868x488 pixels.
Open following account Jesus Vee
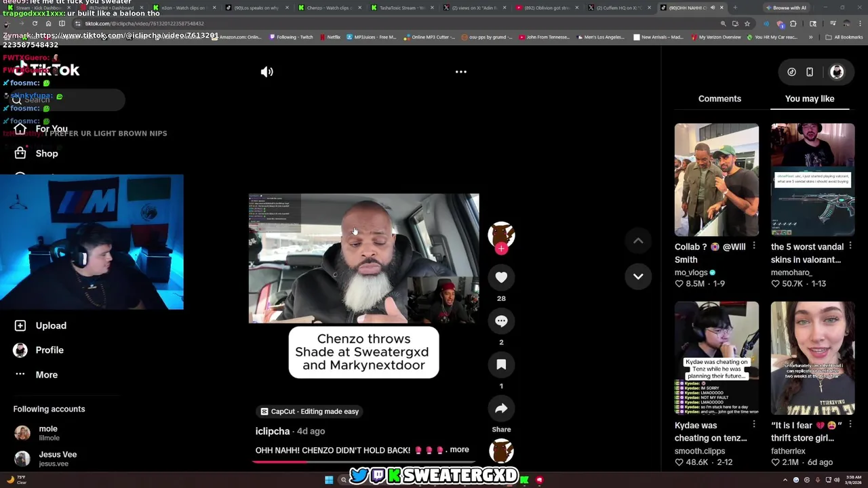tap(45, 459)
